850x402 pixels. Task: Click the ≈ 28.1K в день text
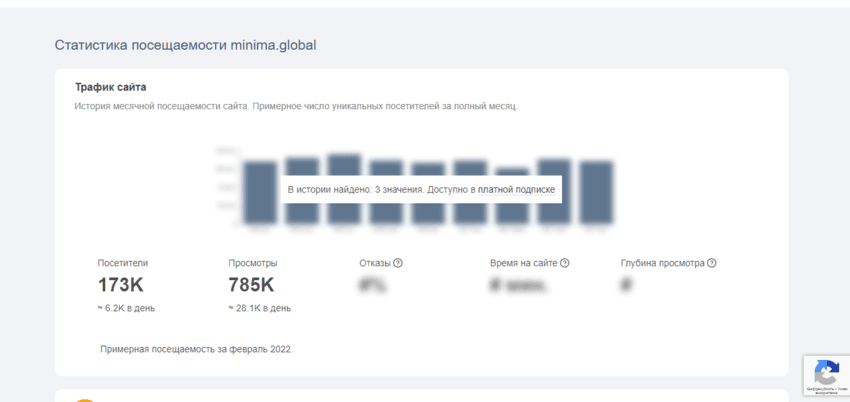tap(260, 308)
